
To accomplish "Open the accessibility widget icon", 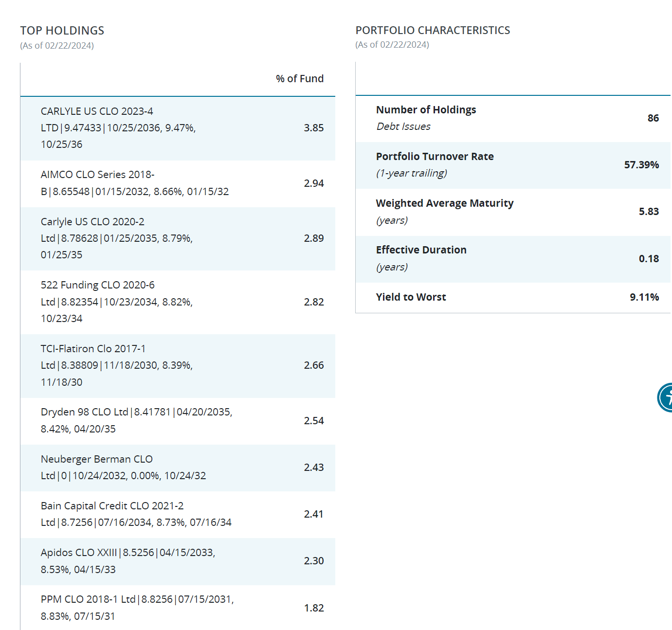I will click(665, 397).
